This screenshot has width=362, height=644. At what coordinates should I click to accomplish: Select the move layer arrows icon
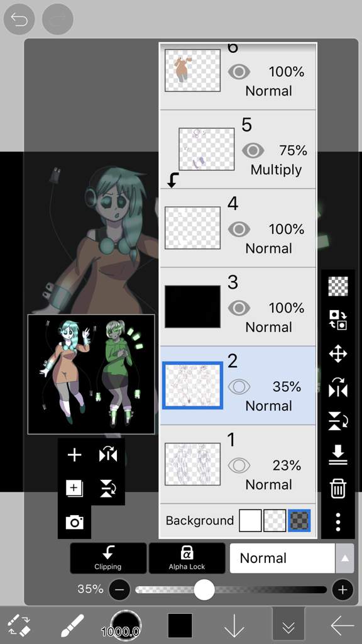(338, 354)
